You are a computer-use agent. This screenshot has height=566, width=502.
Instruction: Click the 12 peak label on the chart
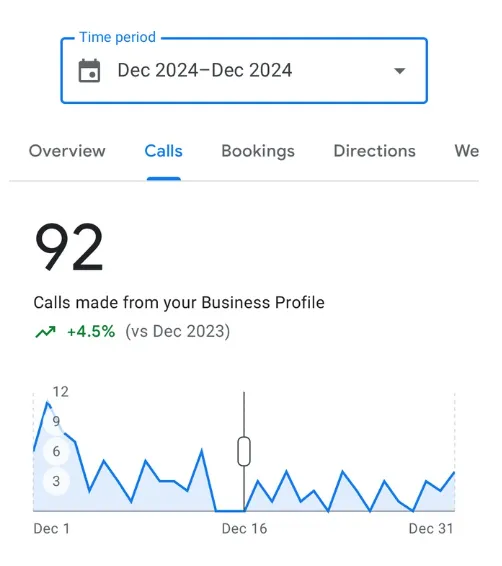[x=60, y=392]
